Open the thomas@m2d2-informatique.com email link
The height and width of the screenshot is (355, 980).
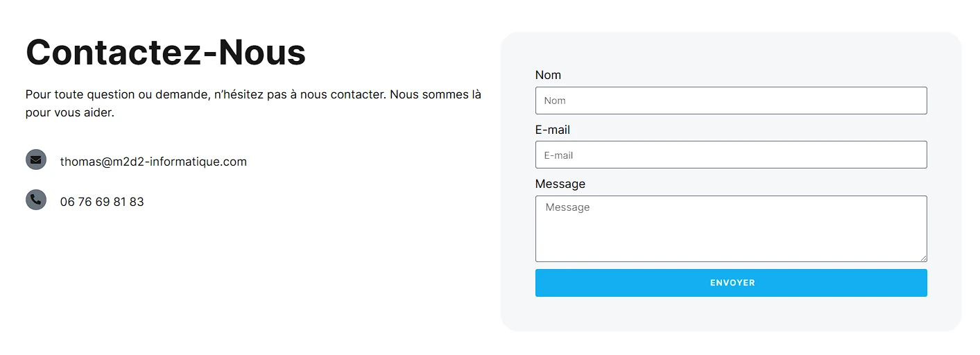(153, 162)
